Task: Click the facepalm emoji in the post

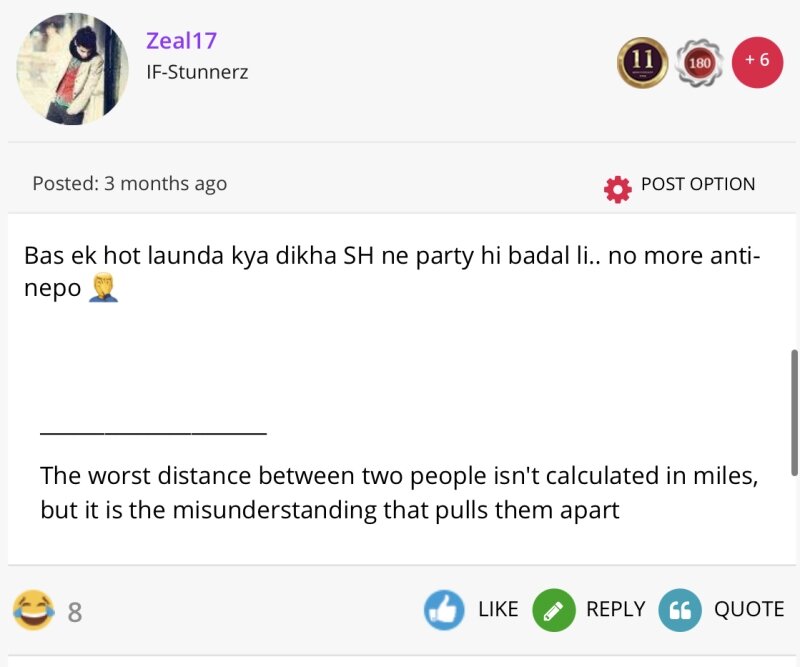Action: tap(103, 289)
